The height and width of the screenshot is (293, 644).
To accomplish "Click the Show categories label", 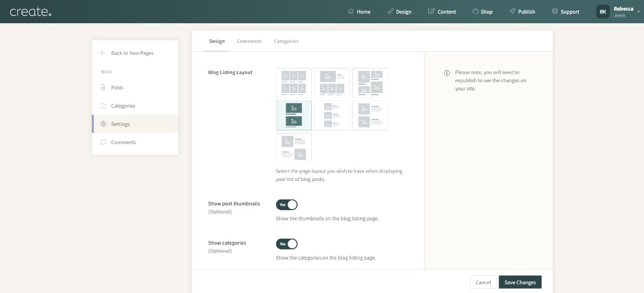I will (x=227, y=243).
